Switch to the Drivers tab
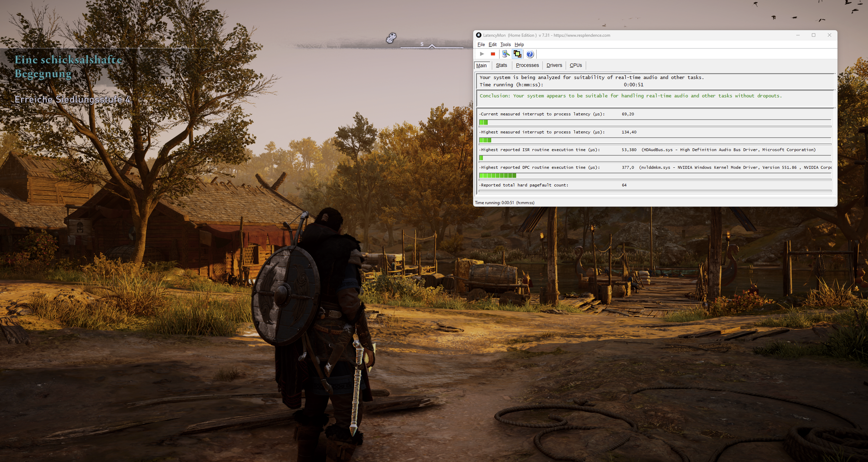This screenshot has height=462, width=868. pos(554,66)
